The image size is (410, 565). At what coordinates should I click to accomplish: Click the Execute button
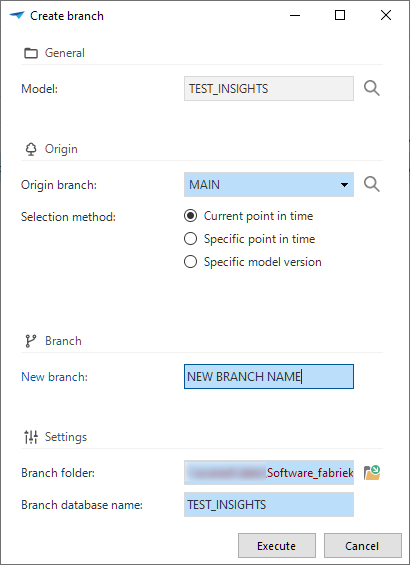(x=277, y=546)
